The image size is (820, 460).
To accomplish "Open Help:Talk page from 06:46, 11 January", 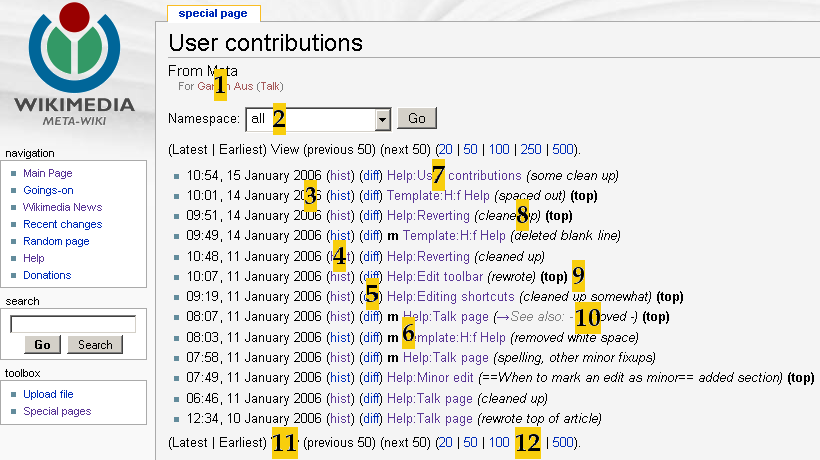I will coord(430,398).
